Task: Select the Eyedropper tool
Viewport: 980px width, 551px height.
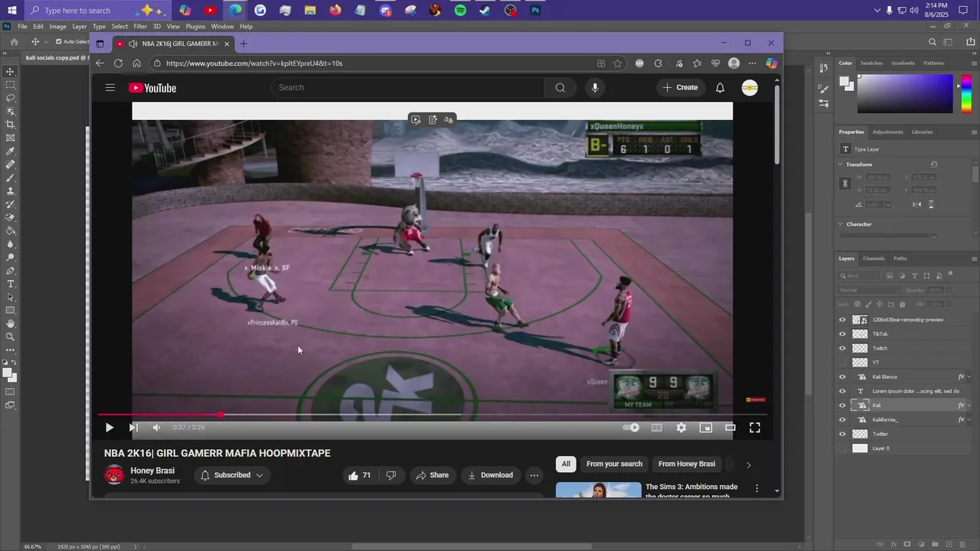Action: click(x=10, y=152)
